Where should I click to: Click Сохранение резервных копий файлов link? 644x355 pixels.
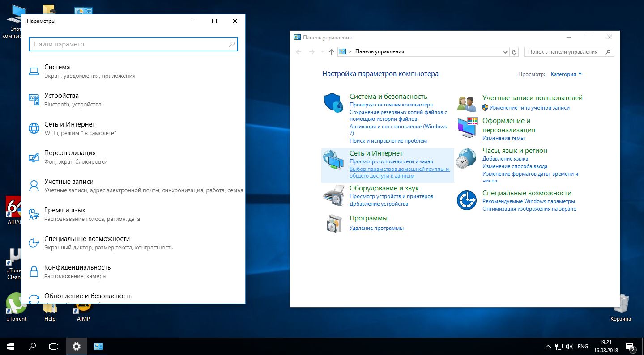click(398, 116)
